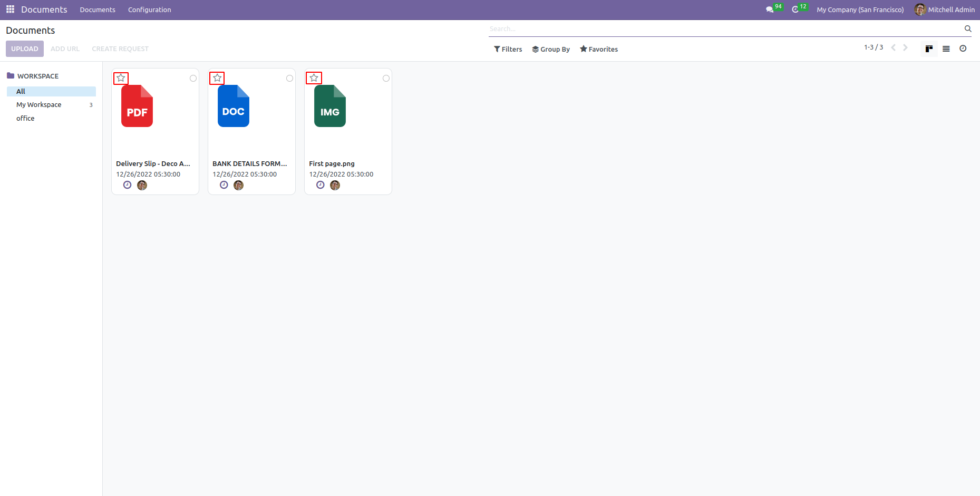
Task: Click the Mitchell Admin avatar picture
Action: point(920,9)
